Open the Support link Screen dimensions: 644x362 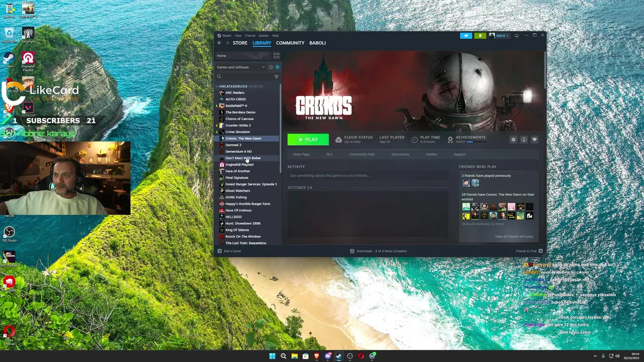460,154
